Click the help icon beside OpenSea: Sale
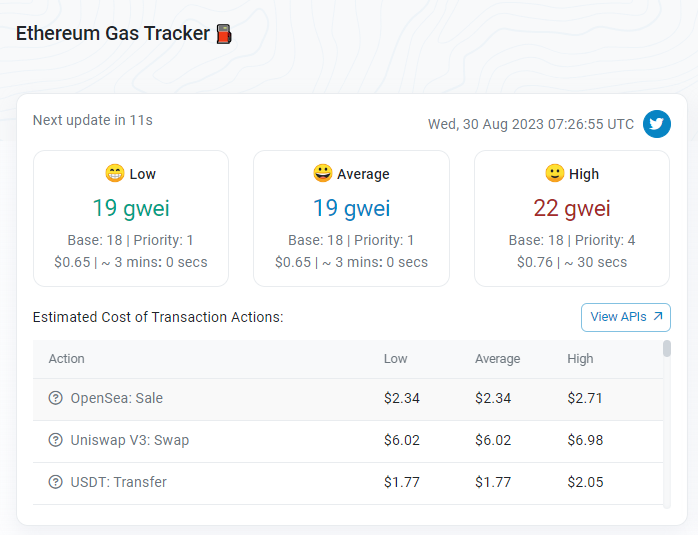The width and height of the screenshot is (698, 535). (x=55, y=397)
